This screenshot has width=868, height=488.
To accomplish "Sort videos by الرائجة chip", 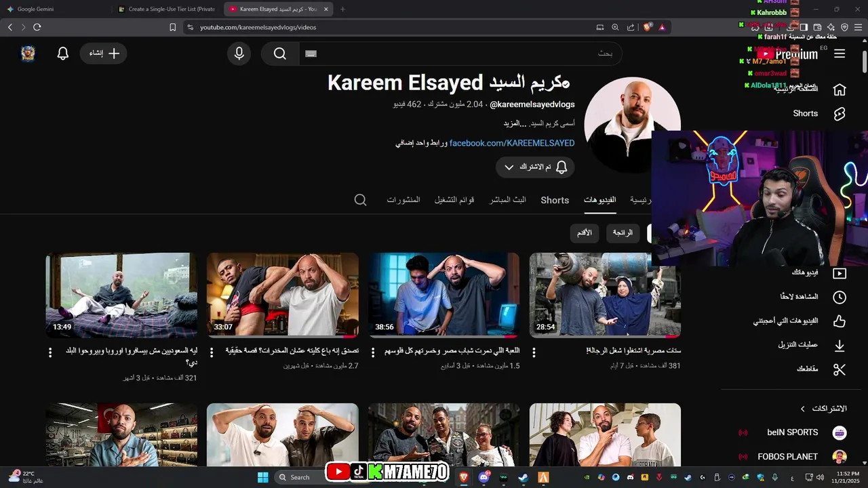I will (x=623, y=232).
